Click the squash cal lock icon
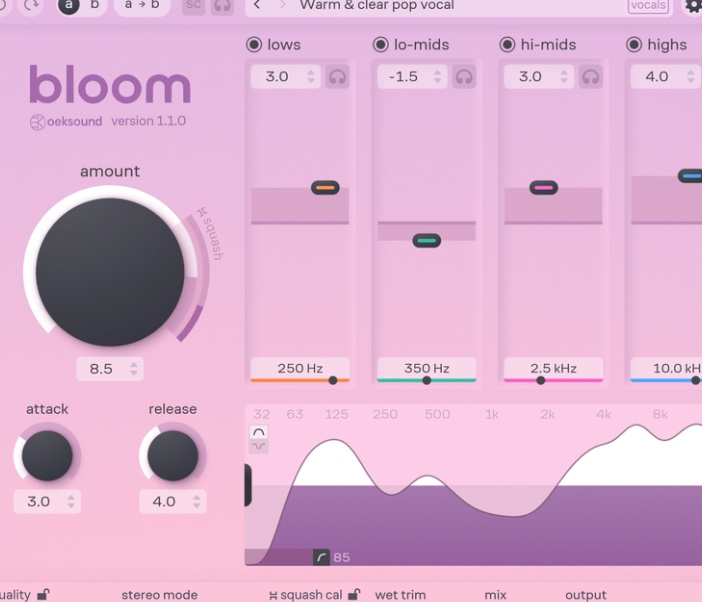This screenshot has height=602, width=702. tap(354, 594)
